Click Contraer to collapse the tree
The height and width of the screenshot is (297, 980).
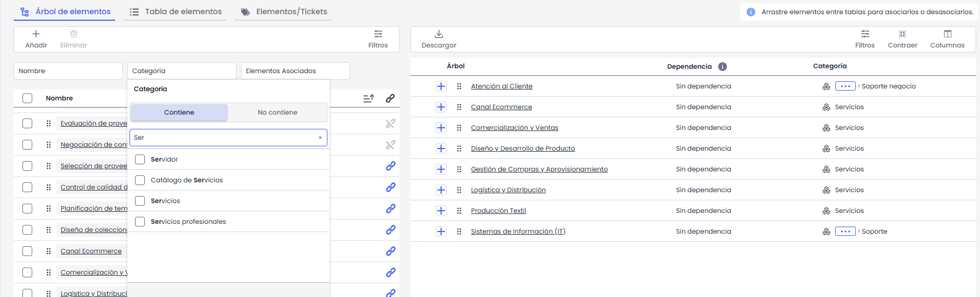pyautogui.click(x=902, y=39)
